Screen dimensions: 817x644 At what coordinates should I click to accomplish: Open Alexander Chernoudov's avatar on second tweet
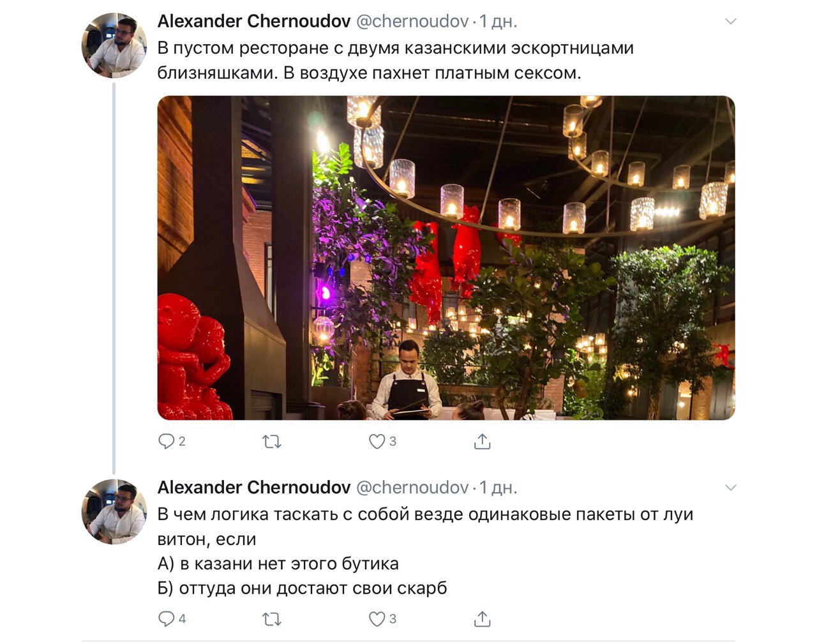(x=114, y=511)
